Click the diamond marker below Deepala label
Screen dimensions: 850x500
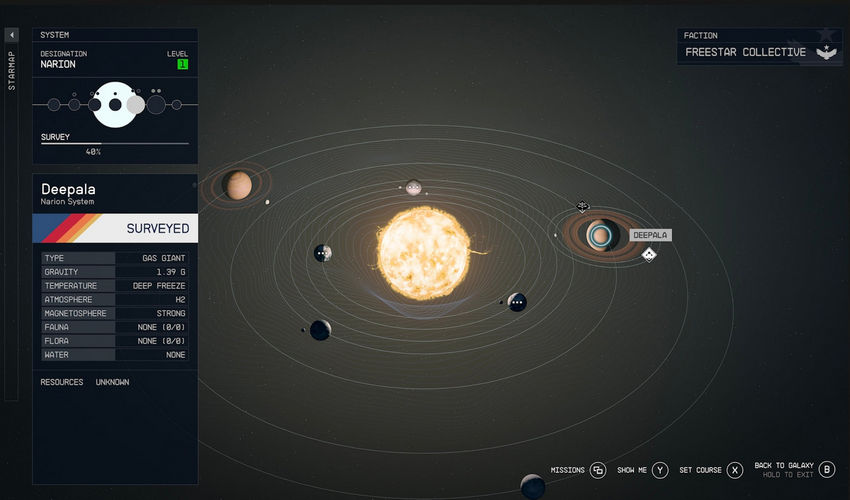(x=649, y=254)
